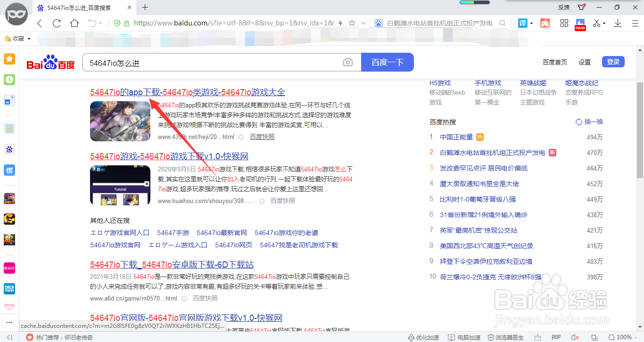This screenshot has width=644, height=342.
Task: Open the sidebar three-dots more menu
Action: pos(9,323)
